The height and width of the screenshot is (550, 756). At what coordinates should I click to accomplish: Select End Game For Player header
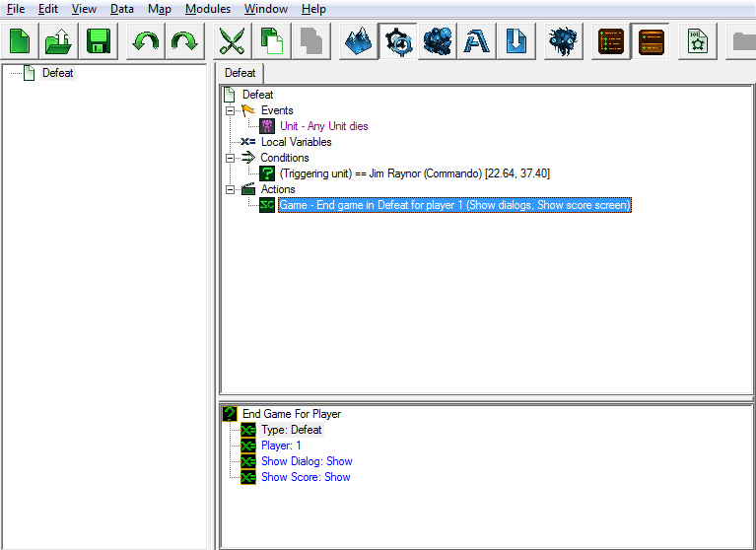pos(291,414)
